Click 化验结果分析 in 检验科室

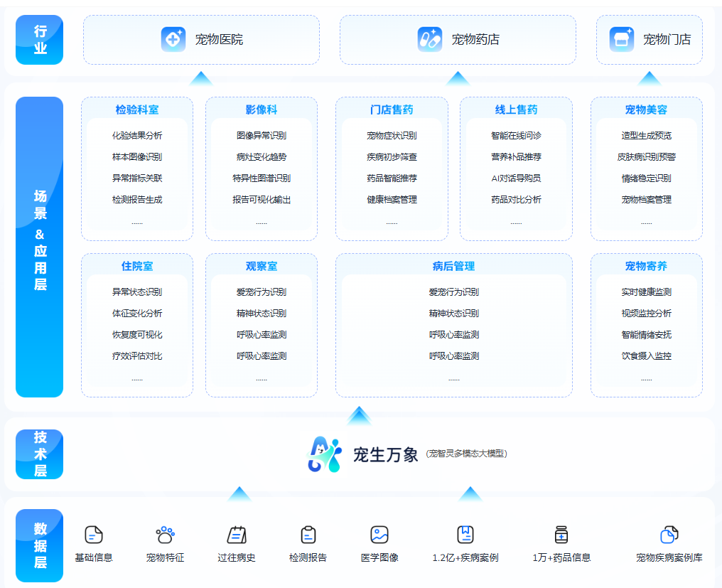pos(137,136)
